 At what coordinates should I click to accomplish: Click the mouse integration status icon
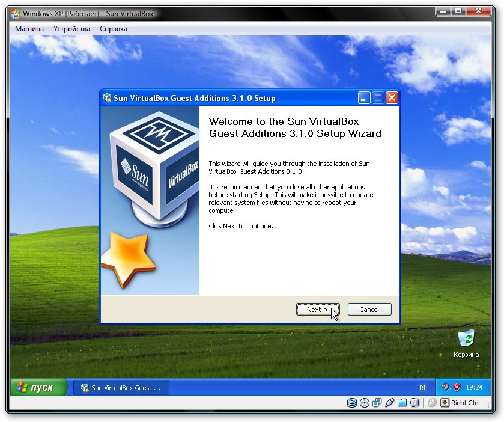[x=431, y=403]
